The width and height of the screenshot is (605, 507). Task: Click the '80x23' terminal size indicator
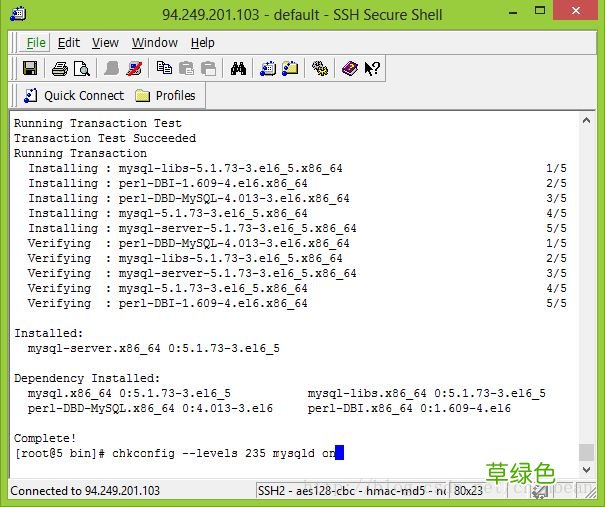468,491
